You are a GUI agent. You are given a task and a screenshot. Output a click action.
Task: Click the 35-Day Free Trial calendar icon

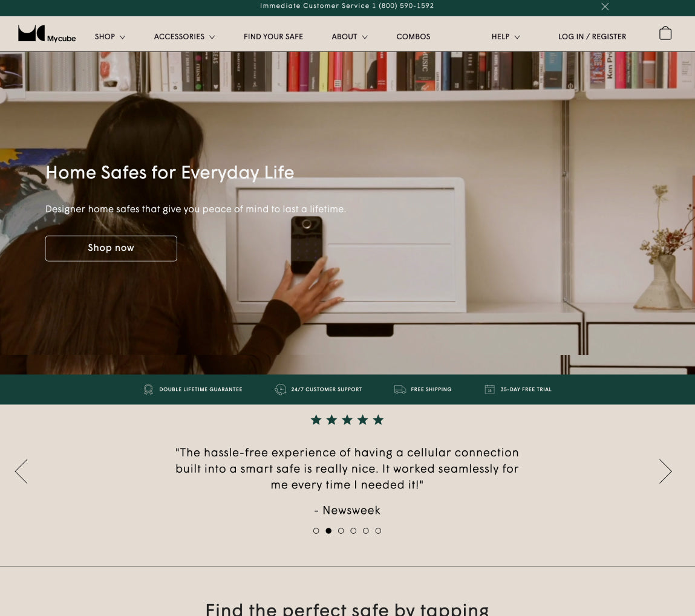(489, 389)
